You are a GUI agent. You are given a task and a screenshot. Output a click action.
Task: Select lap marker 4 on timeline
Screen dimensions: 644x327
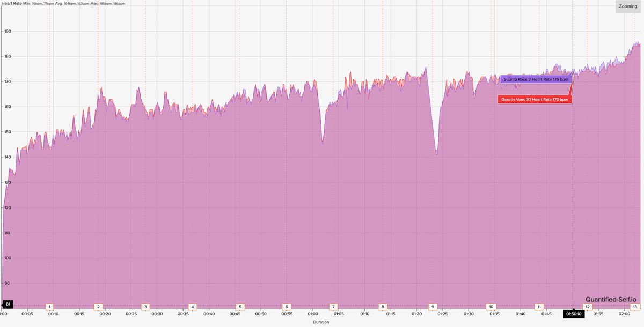coord(193,307)
